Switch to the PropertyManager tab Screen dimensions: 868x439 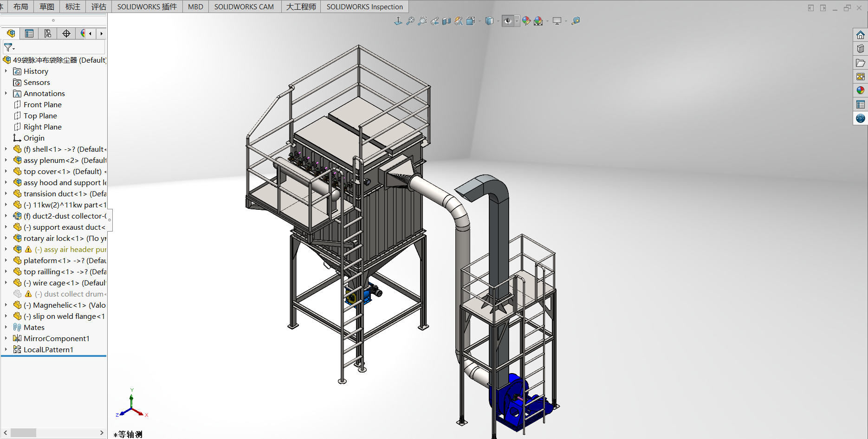(x=29, y=33)
